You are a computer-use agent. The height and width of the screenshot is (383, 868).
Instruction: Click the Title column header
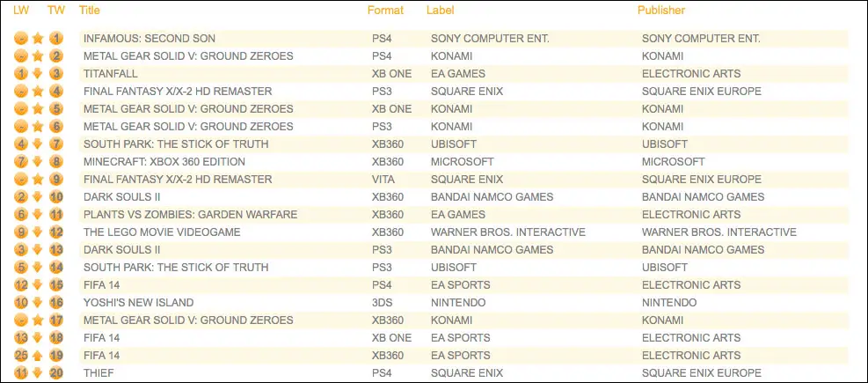point(89,11)
